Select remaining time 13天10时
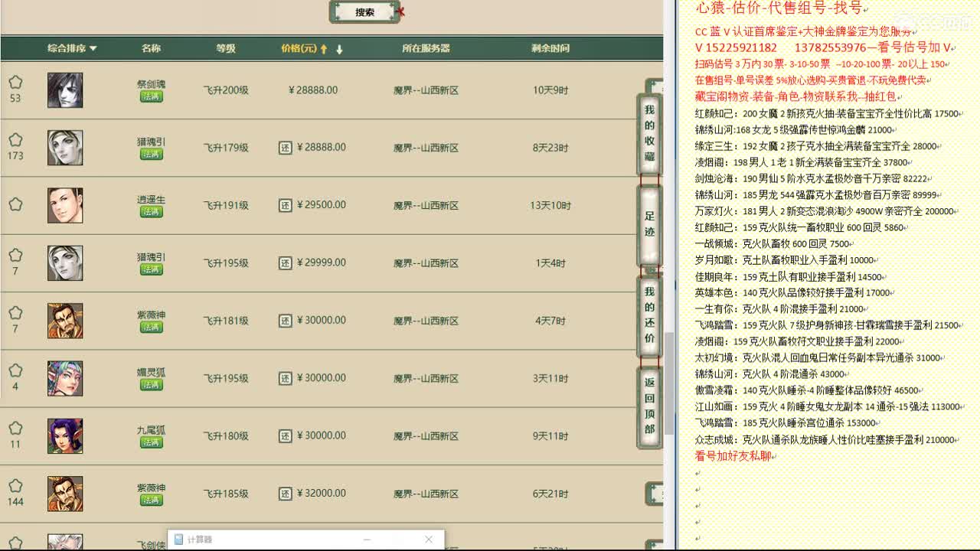The image size is (980, 551). point(550,205)
